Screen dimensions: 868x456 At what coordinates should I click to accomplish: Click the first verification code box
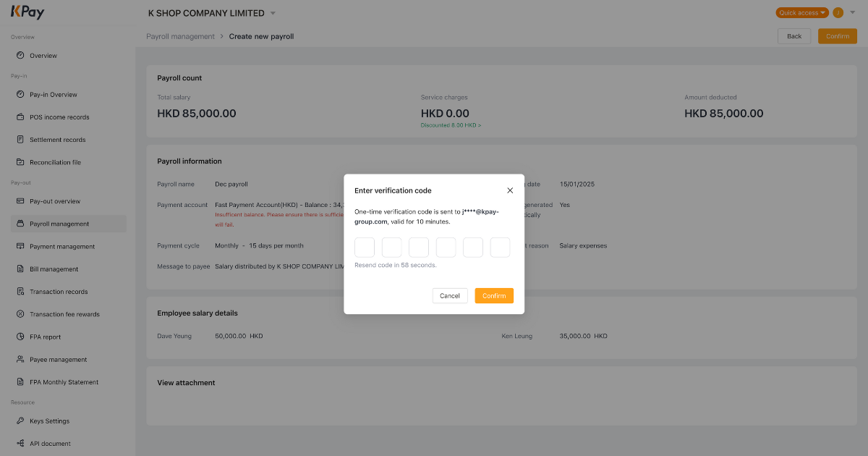[x=365, y=247]
